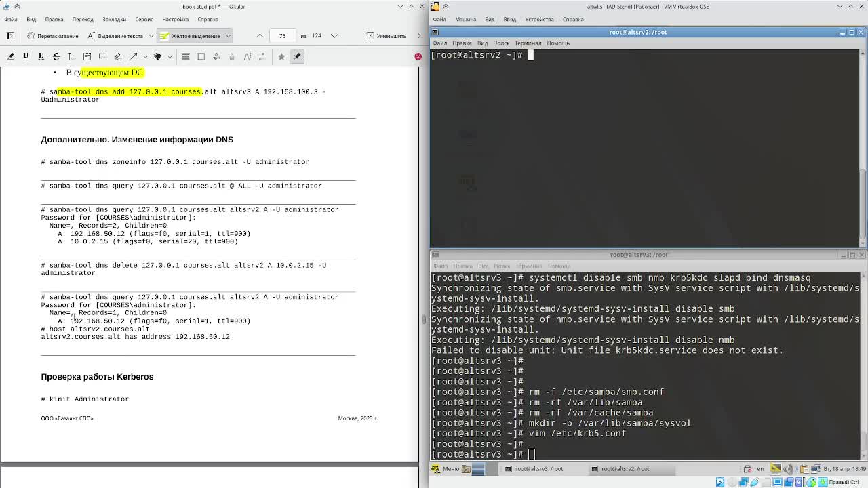Image resolution: width=868 pixels, height=488 pixels.
Task: Toggle the pin annotation tool active
Action: (297, 56)
